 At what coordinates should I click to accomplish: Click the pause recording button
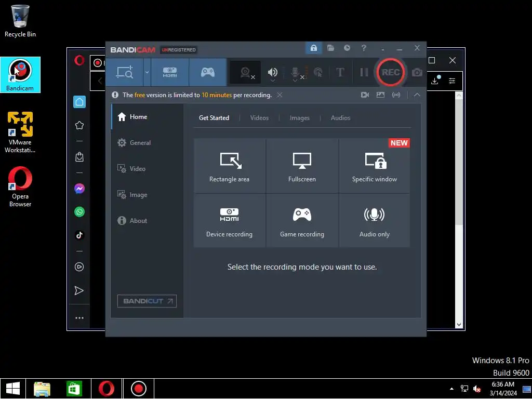click(x=364, y=72)
